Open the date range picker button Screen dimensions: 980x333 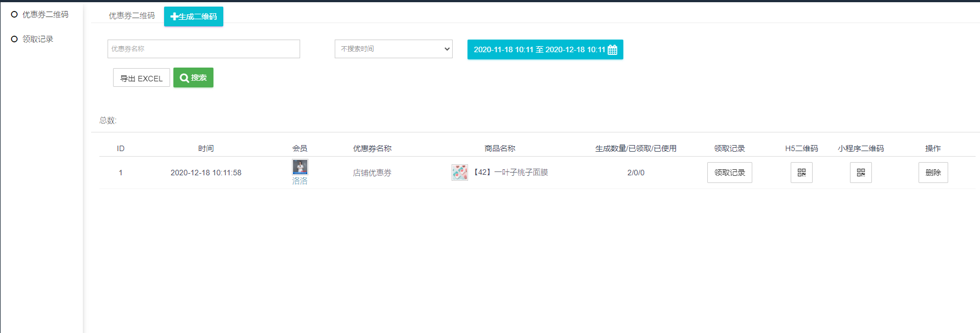[545, 49]
